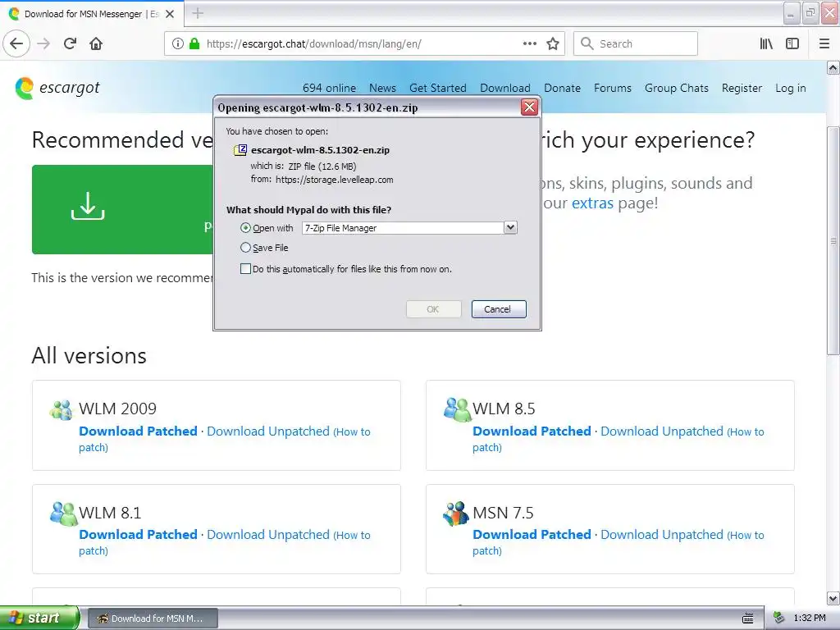Reload the current page
This screenshot has height=630, width=840.
coord(71,43)
